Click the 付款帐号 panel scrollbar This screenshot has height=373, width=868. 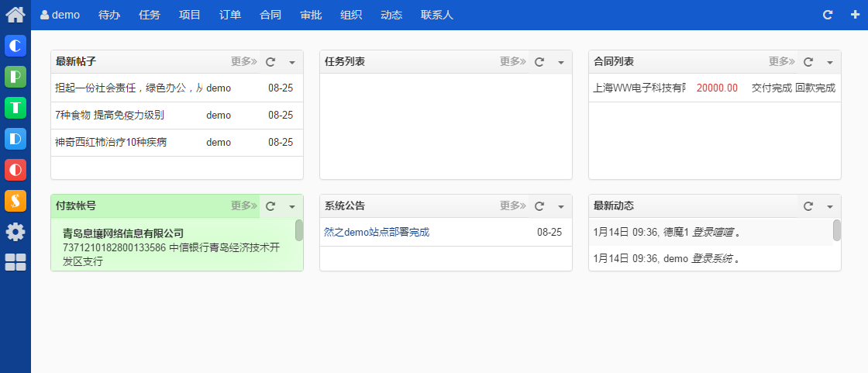(x=299, y=230)
